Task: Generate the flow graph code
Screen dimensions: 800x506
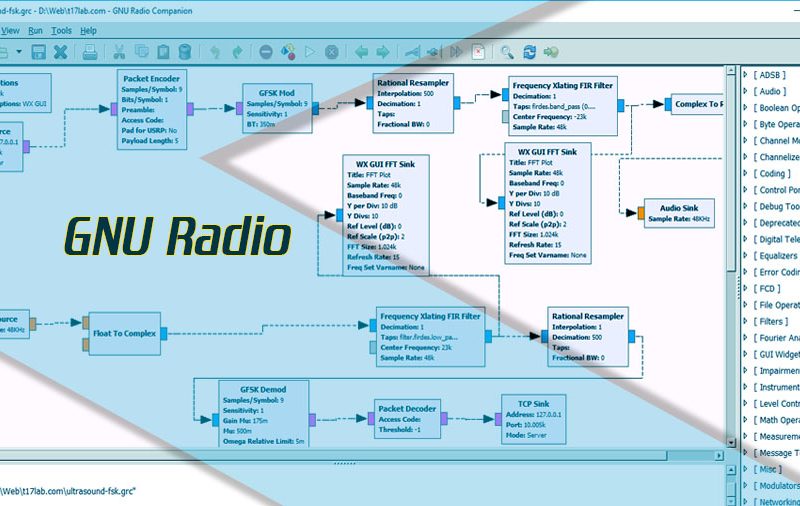Action: (x=288, y=52)
